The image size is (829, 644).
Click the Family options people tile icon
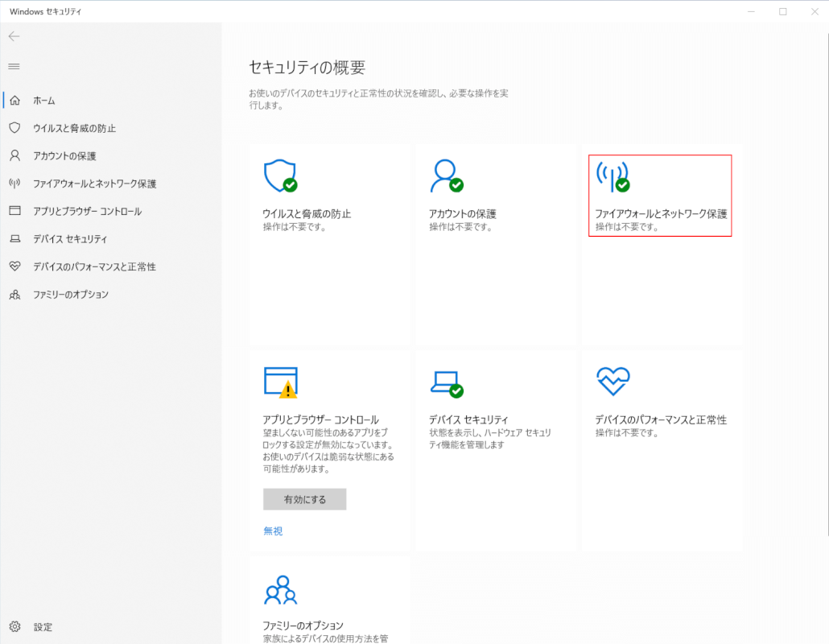click(280, 590)
